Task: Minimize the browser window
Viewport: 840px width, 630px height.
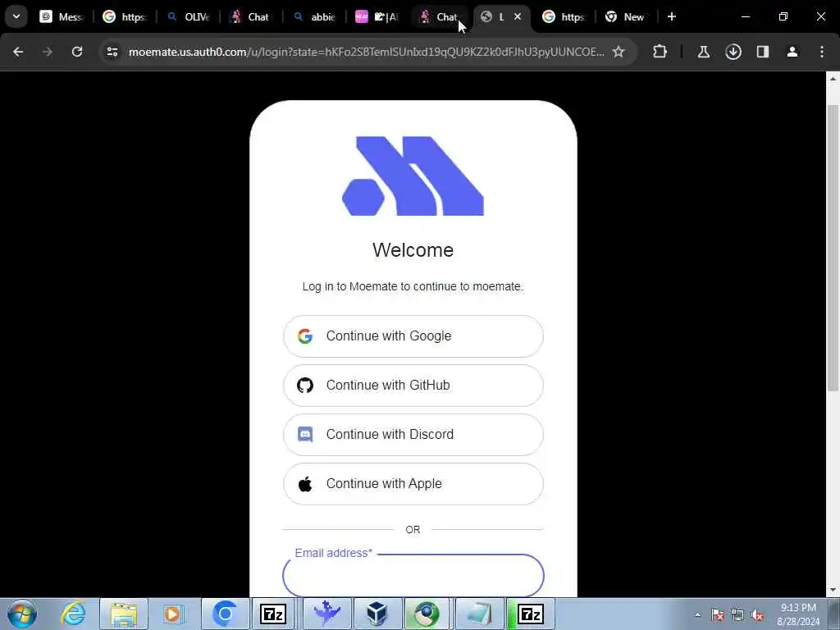Action: [746, 16]
